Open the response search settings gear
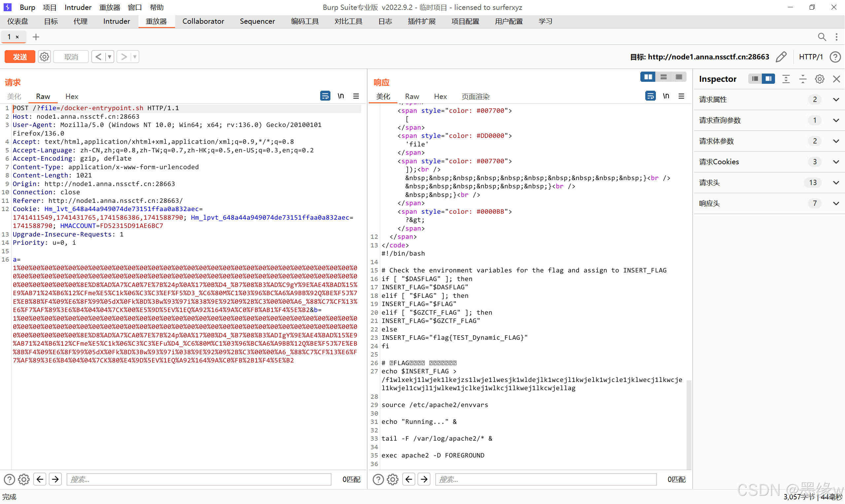This screenshot has height=504, width=845. click(x=392, y=479)
